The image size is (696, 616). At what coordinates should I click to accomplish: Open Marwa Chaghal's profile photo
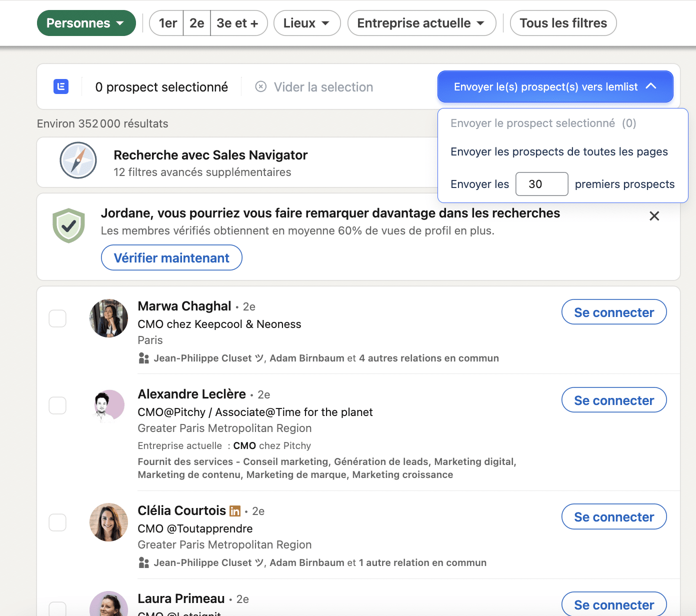tap(108, 318)
